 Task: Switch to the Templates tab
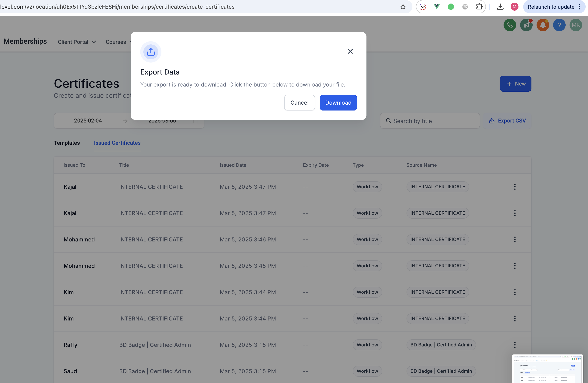pos(67,143)
